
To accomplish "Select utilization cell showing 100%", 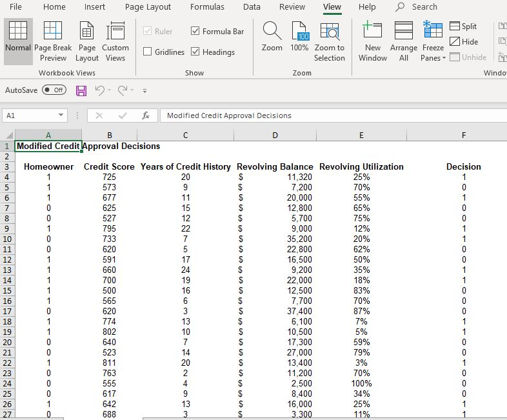I will (x=361, y=383).
